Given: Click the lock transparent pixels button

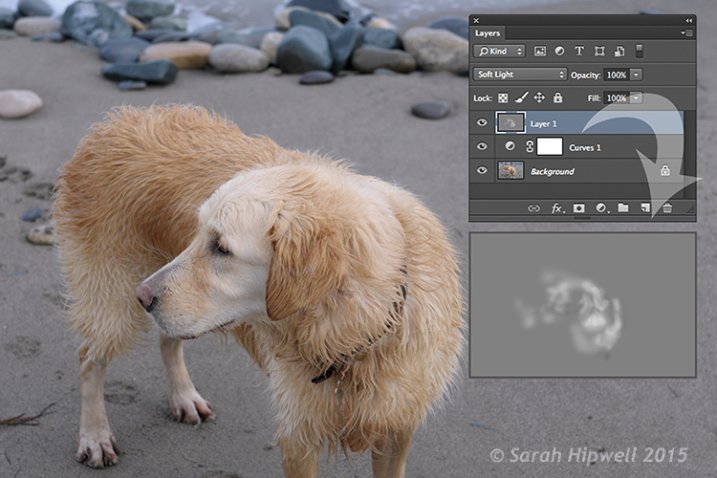Looking at the screenshot, I should click(504, 98).
